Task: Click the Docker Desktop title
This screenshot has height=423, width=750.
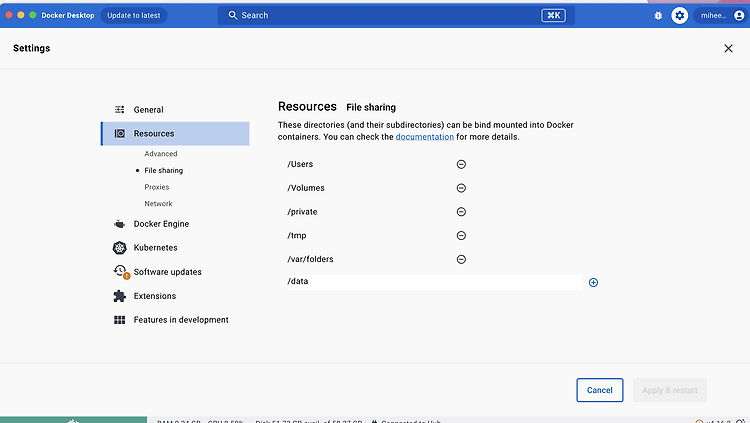Action: coord(68,15)
